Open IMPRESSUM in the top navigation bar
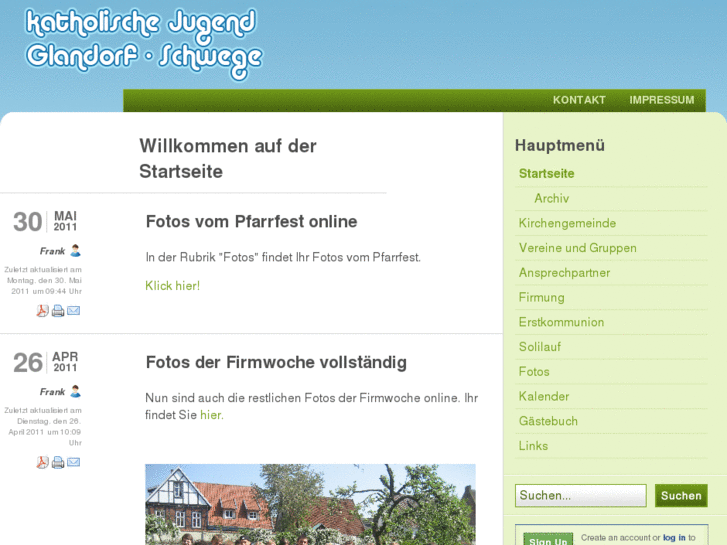This screenshot has height=545, width=727. pyautogui.click(x=662, y=100)
